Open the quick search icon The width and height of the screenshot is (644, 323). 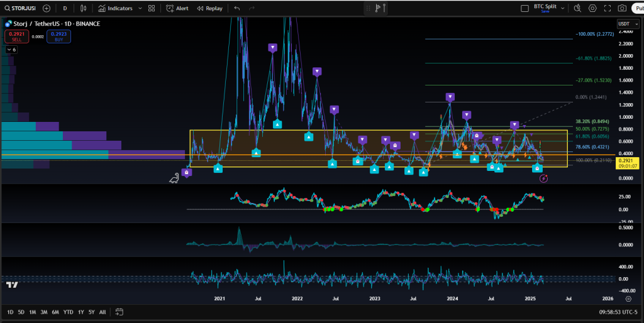[577, 8]
